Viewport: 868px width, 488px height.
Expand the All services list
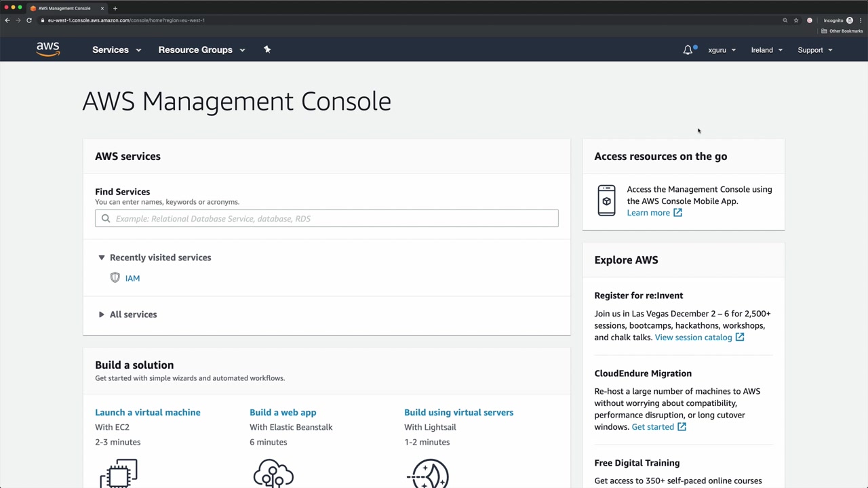click(x=102, y=314)
